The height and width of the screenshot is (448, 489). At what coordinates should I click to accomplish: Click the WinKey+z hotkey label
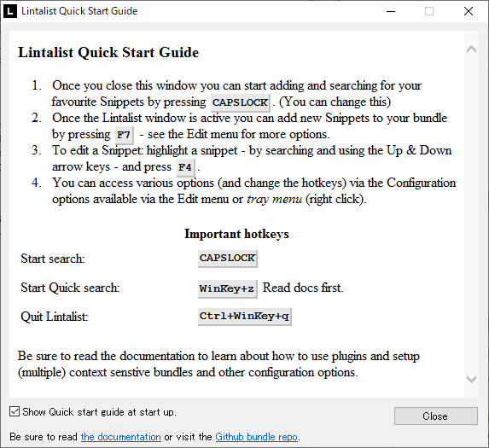[x=227, y=288]
